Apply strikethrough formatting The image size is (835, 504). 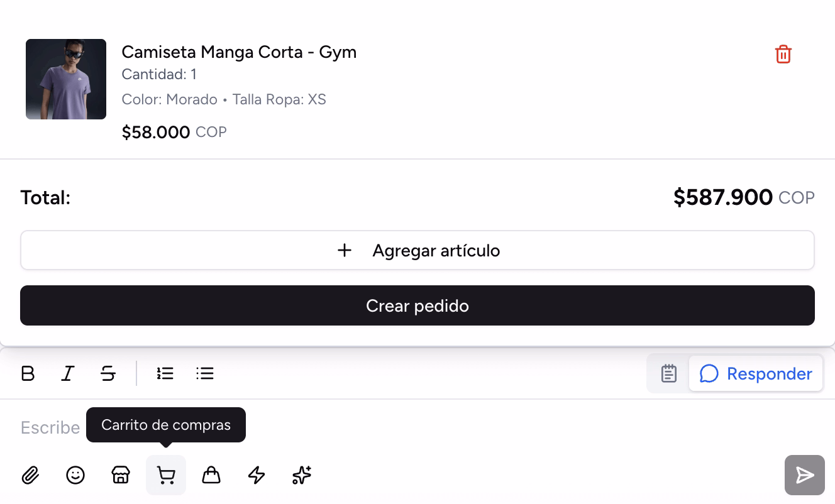[108, 374]
